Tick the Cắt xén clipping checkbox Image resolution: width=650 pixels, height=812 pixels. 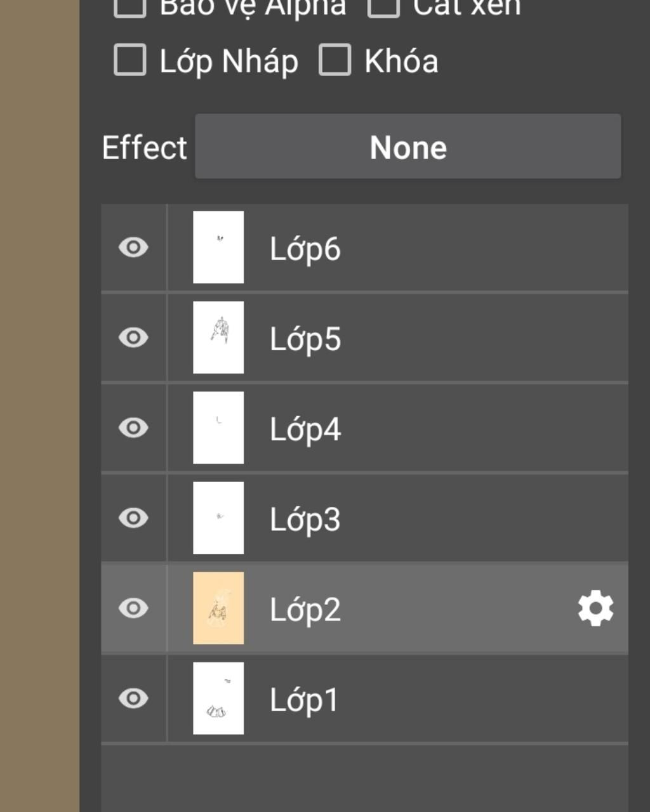point(383,6)
